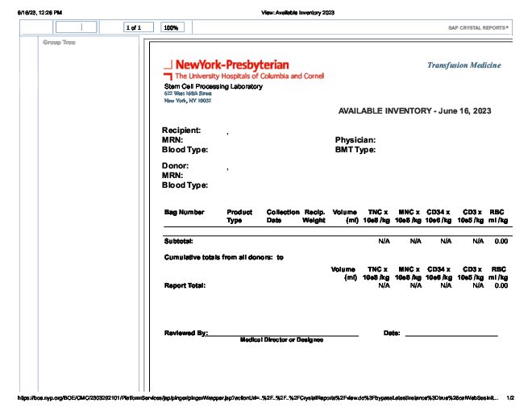
Task: Click 'Cumulative totals from all donors:' text
Action: [x=218, y=257]
